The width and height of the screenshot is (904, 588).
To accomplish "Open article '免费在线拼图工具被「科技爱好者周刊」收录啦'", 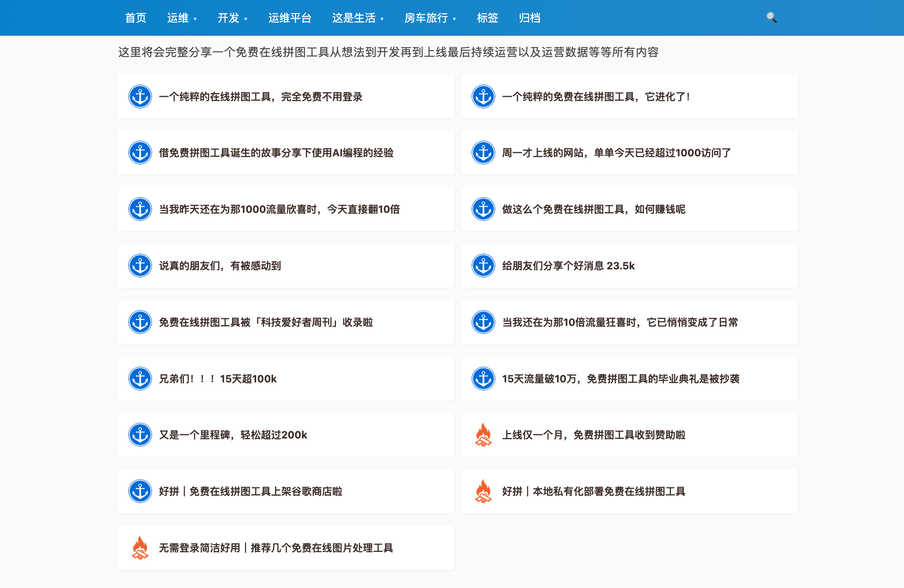I will (266, 322).
